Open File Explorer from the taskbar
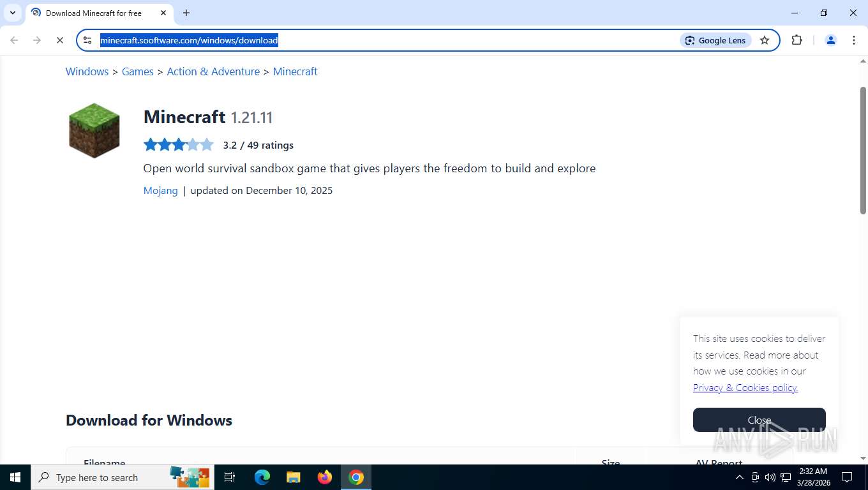This screenshot has height=490, width=868. coord(293,477)
